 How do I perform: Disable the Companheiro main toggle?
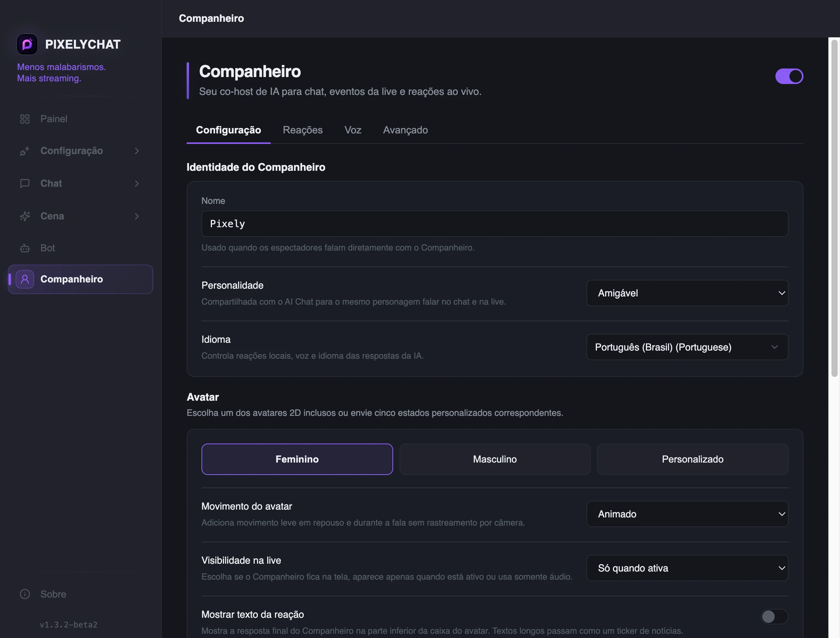point(789,76)
